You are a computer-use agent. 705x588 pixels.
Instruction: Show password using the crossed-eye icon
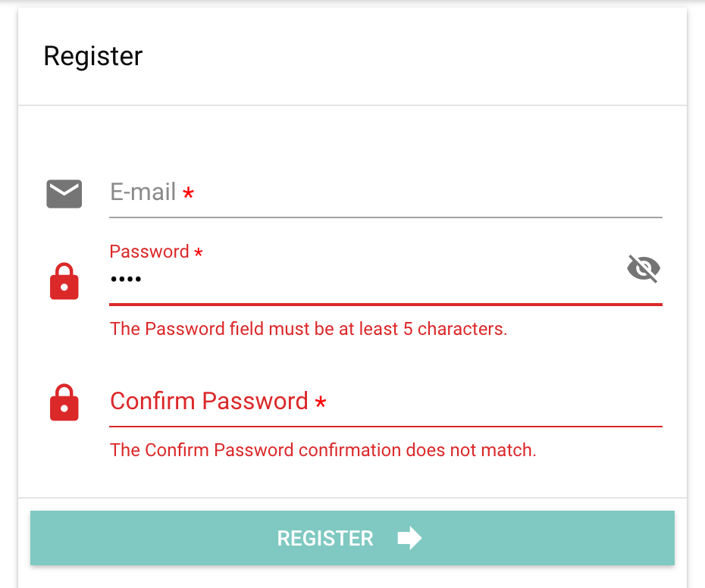point(644,268)
